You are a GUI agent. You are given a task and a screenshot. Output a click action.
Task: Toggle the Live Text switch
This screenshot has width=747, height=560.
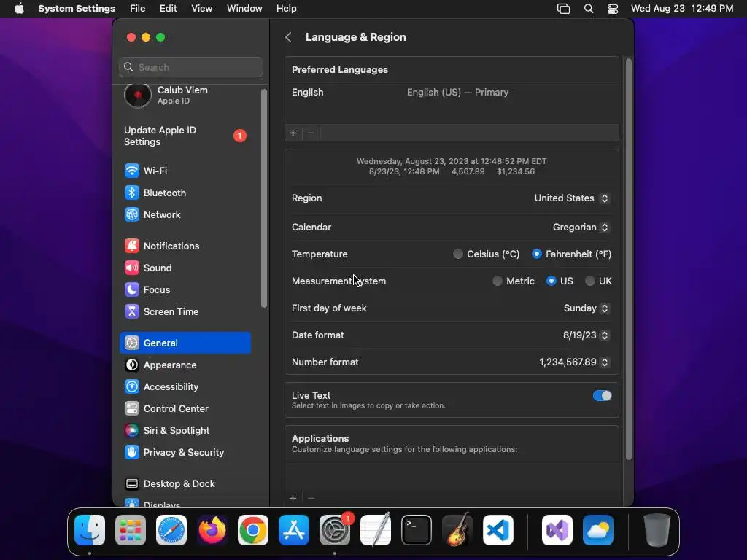602,396
